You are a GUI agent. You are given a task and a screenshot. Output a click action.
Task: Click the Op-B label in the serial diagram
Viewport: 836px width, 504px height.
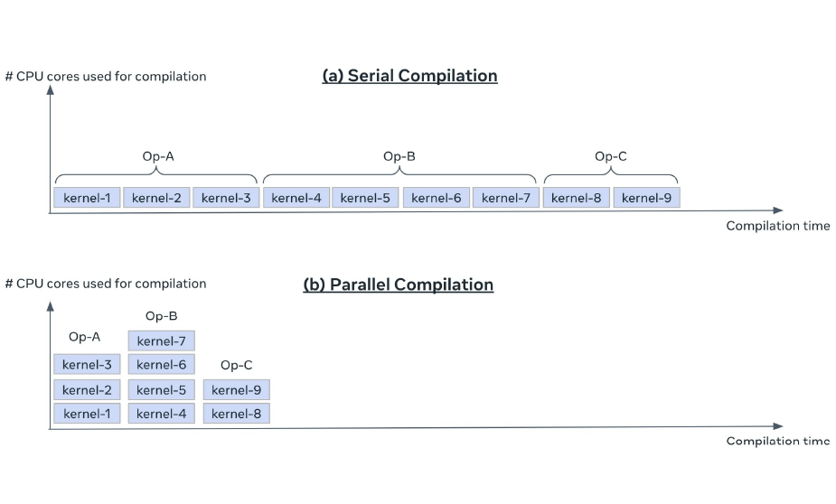(x=399, y=156)
